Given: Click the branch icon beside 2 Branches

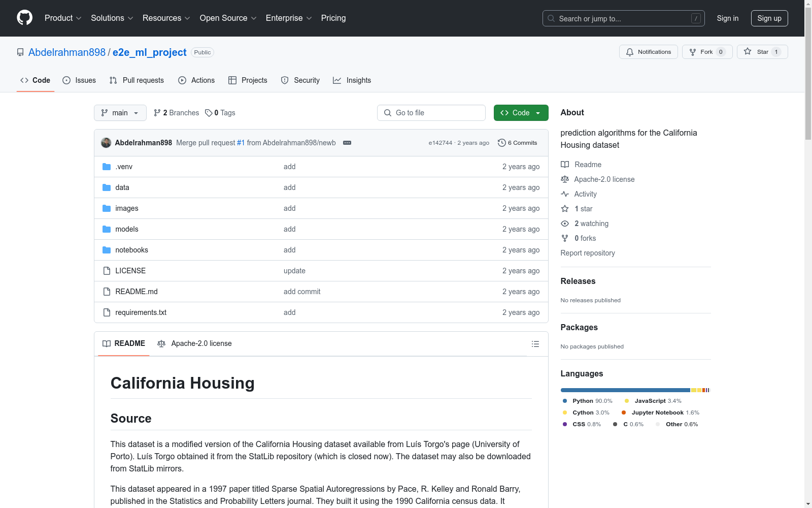Looking at the screenshot, I should (x=157, y=113).
